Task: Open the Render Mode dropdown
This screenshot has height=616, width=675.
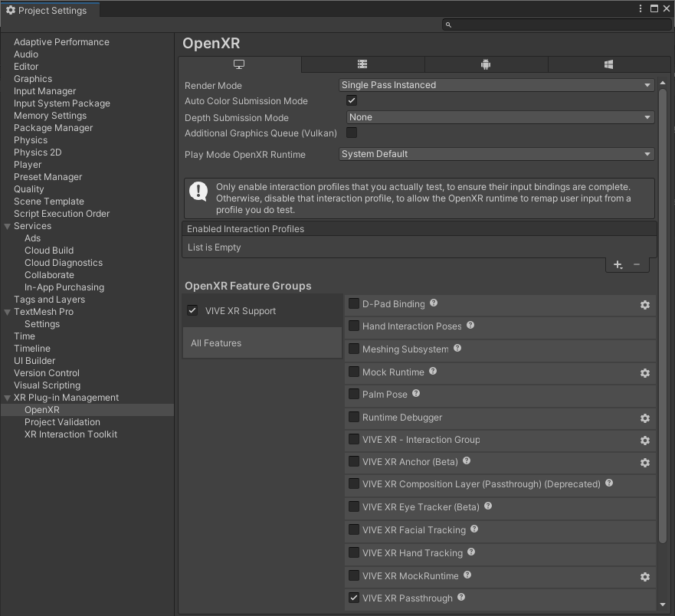Action: 496,85
